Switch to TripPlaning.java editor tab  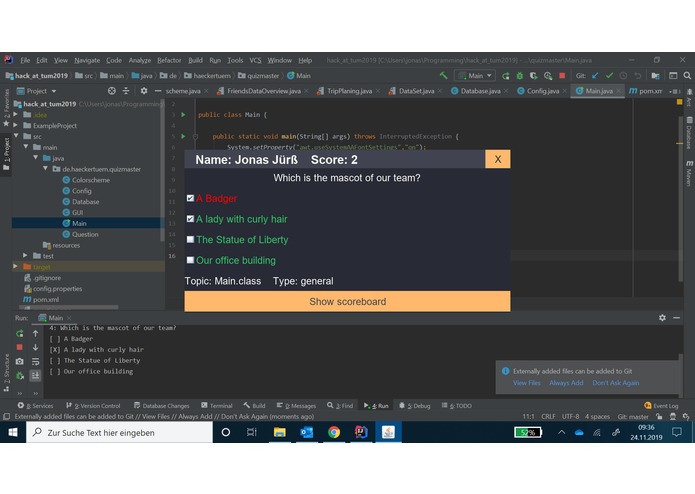coord(349,91)
